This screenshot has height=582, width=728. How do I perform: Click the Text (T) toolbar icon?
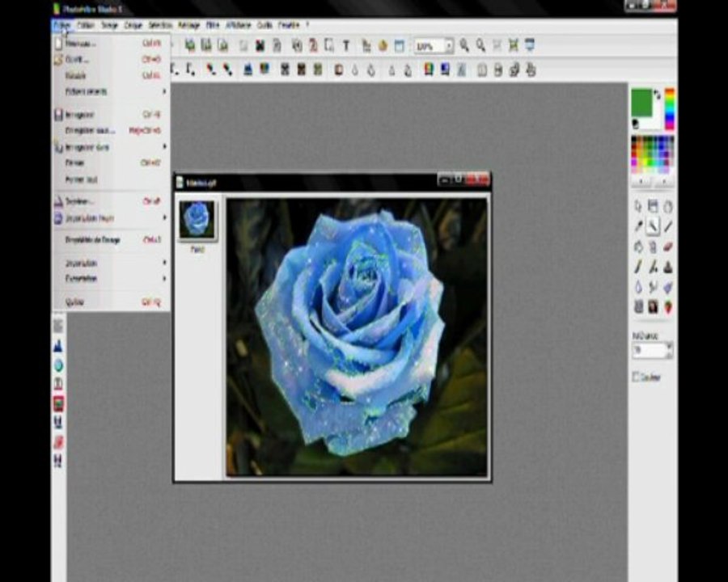point(346,45)
